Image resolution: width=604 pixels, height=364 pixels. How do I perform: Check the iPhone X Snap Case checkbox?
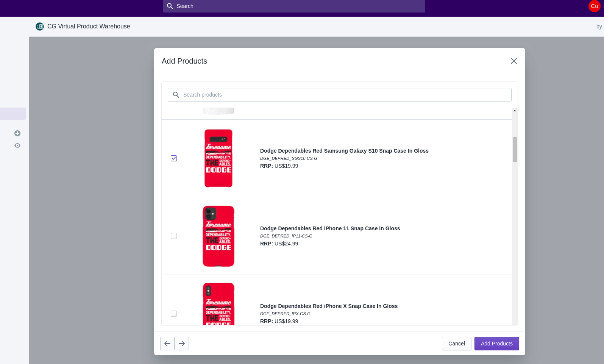tap(174, 314)
